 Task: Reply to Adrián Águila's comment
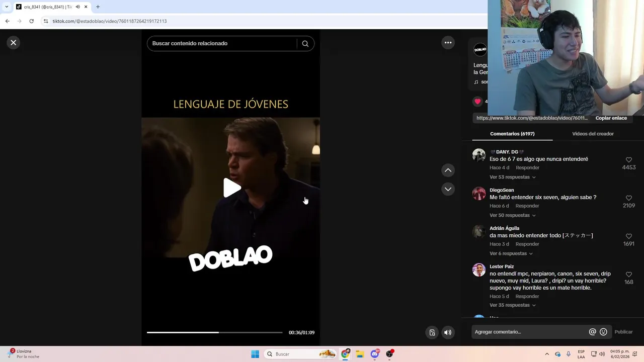[527, 244]
